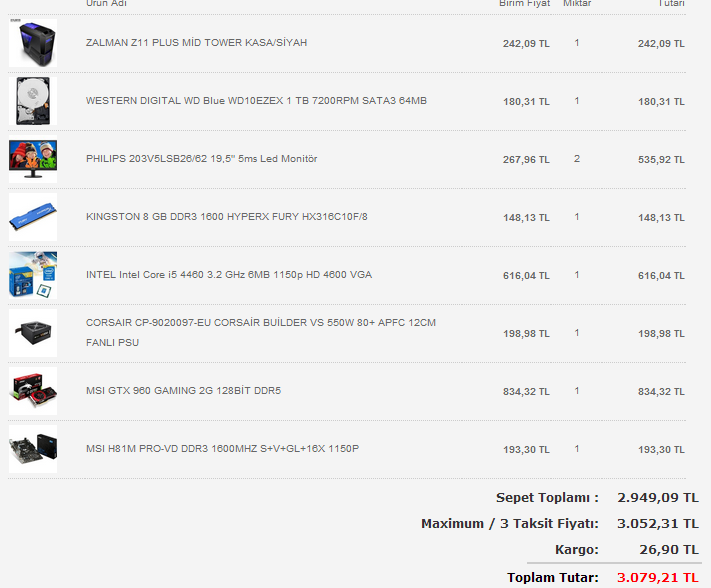The image size is (711, 588).
Task: Select the Intel Core i5 box image
Action: point(33,275)
